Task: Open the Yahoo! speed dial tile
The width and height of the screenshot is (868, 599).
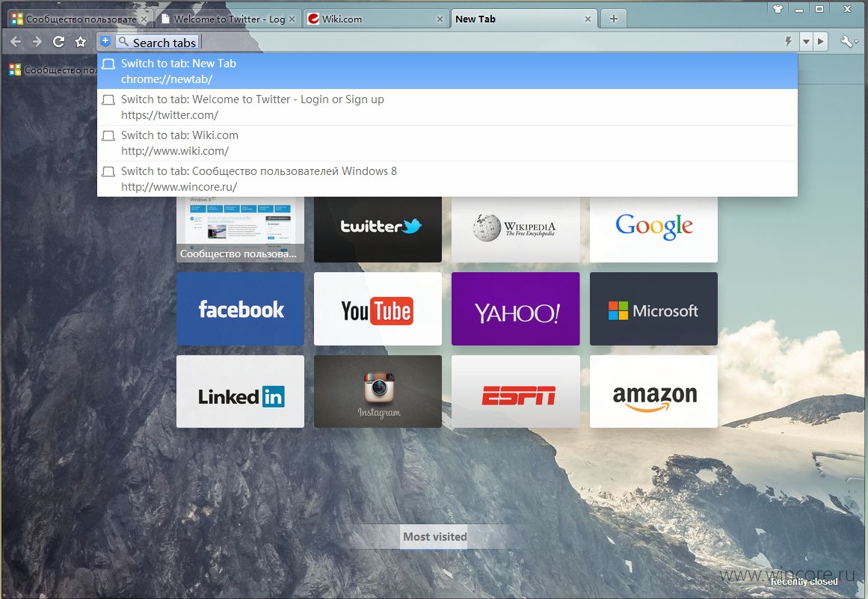Action: [515, 309]
